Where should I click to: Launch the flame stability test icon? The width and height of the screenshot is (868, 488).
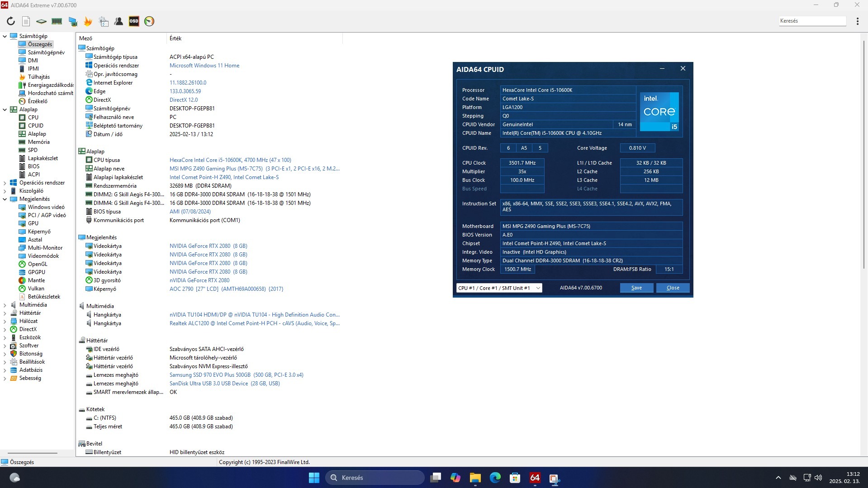click(x=88, y=21)
